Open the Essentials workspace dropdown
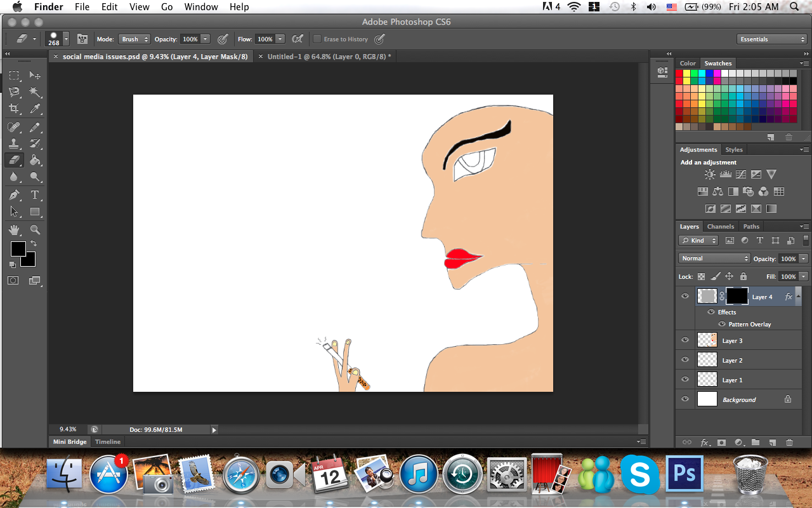812x508 pixels. pyautogui.click(x=771, y=39)
